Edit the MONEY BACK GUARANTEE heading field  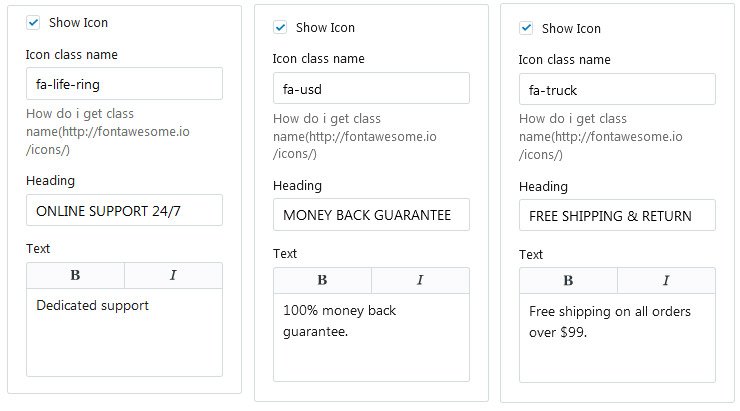(371, 216)
